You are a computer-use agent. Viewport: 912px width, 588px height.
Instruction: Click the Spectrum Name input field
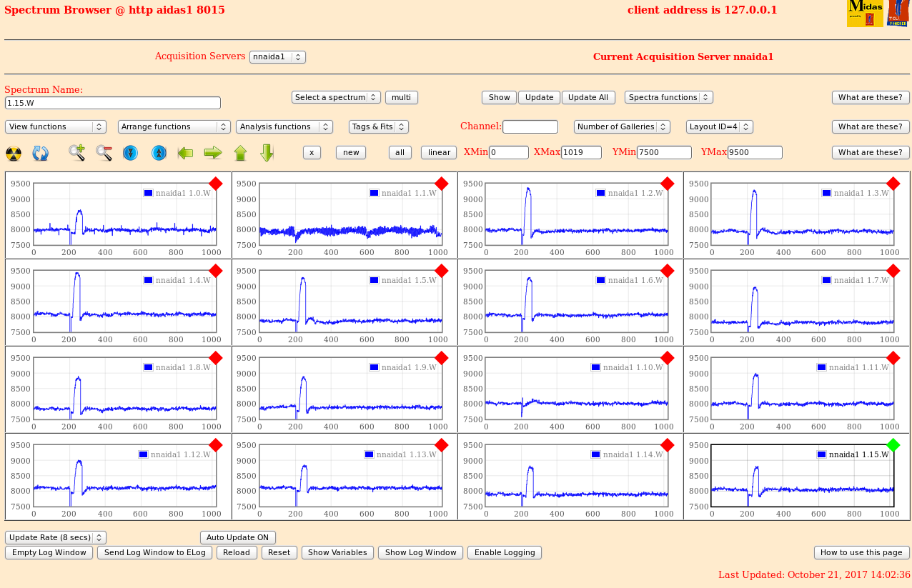112,103
